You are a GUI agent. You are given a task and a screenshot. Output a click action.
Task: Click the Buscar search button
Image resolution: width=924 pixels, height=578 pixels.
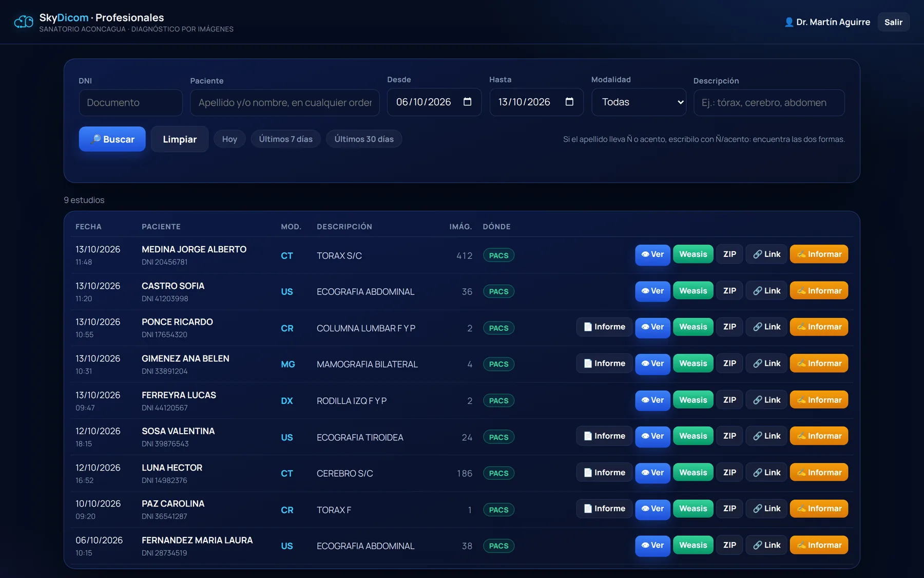coord(112,139)
